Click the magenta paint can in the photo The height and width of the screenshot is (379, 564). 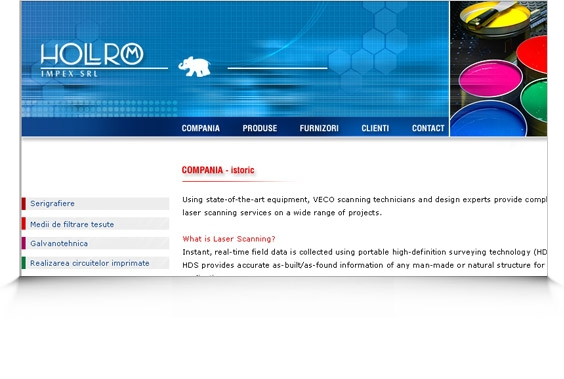click(490, 79)
